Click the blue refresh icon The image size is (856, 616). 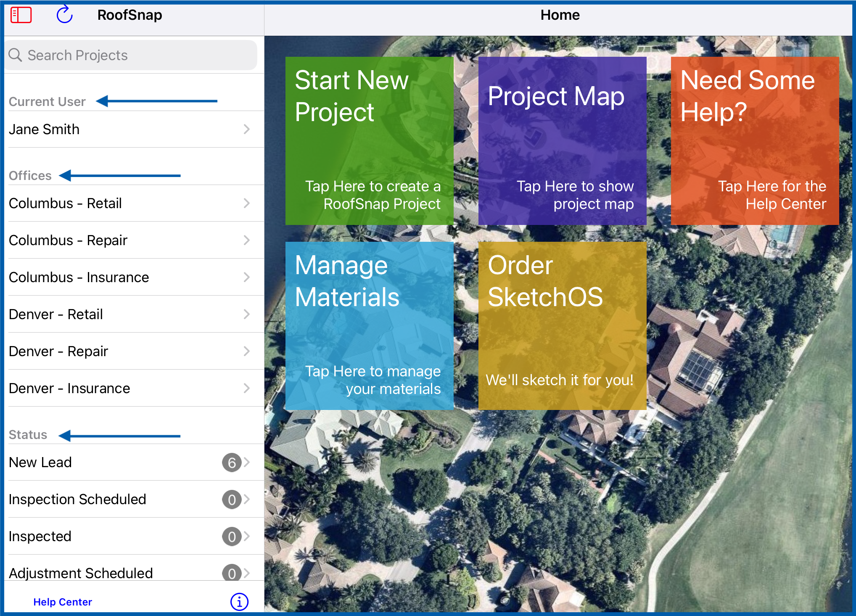click(64, 15)
